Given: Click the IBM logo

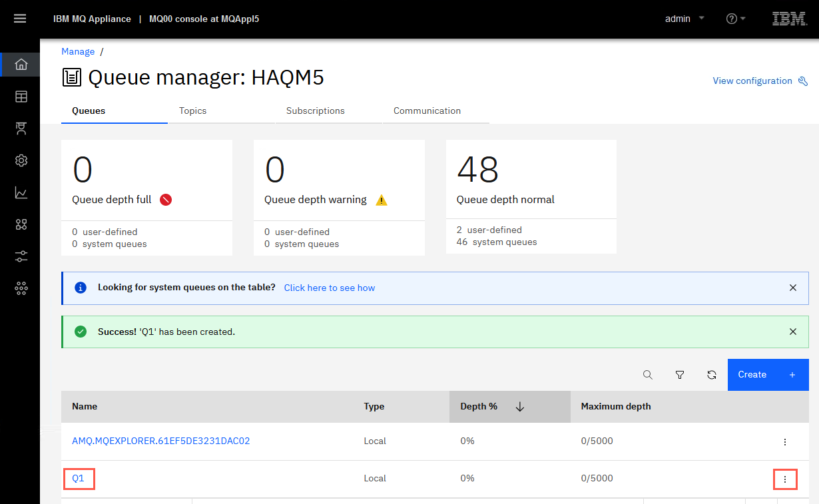Looking at the screenshot, I should [789, 19].
